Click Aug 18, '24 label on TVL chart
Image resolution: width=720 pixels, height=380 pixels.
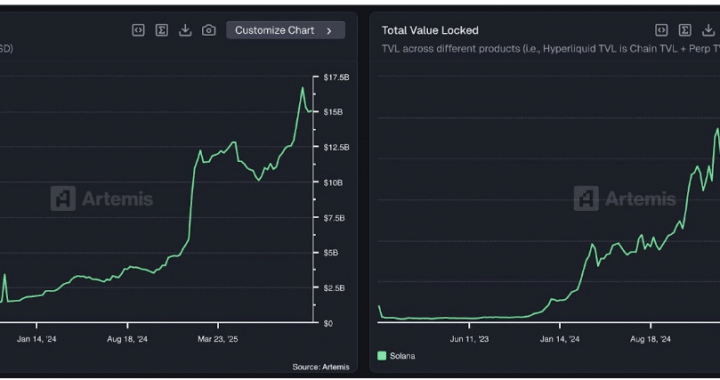(650, 339)
